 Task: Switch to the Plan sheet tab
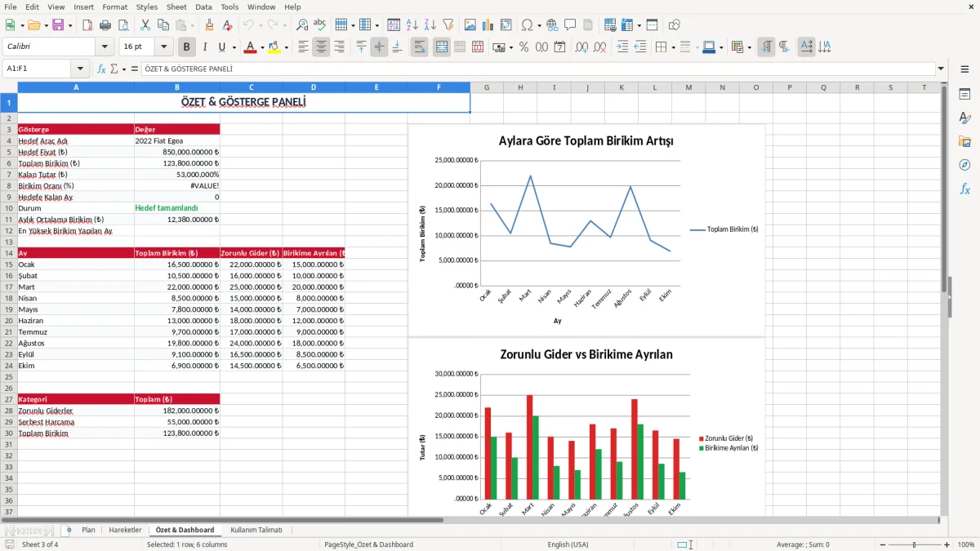88,530
